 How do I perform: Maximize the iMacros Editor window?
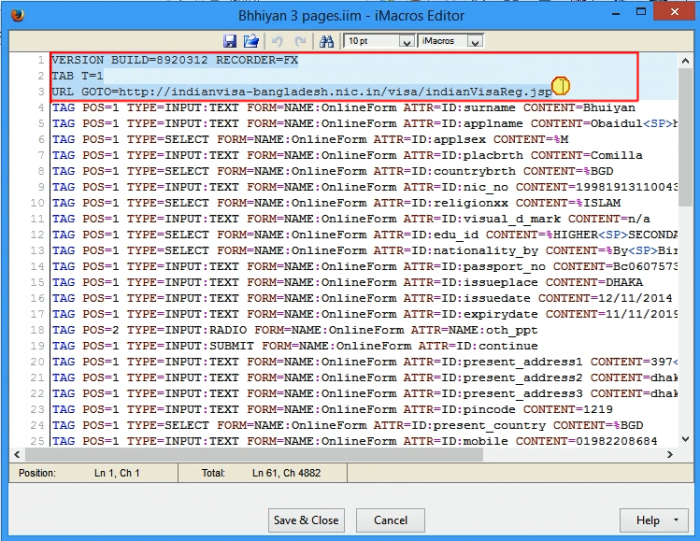[x=641, y=12]
